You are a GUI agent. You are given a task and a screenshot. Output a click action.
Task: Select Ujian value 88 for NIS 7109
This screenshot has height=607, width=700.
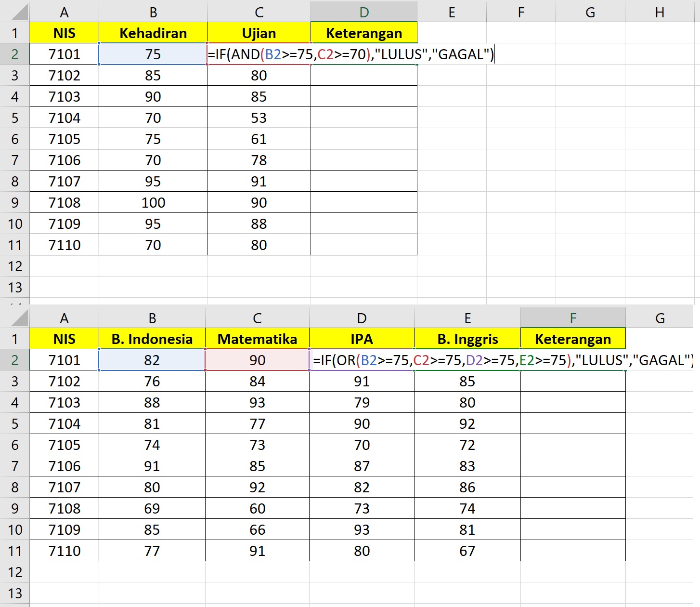pyautogui.click(x=259, y=224)
